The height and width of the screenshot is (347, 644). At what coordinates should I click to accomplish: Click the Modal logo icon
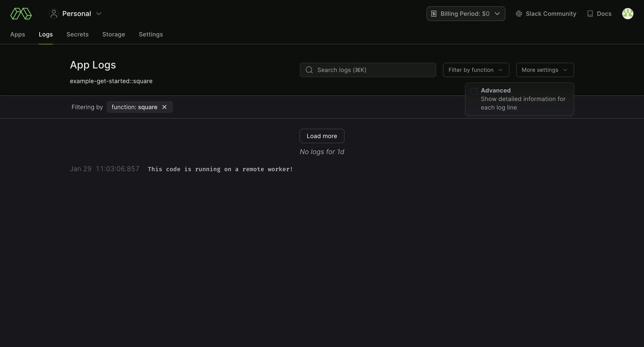coord(21,14)
